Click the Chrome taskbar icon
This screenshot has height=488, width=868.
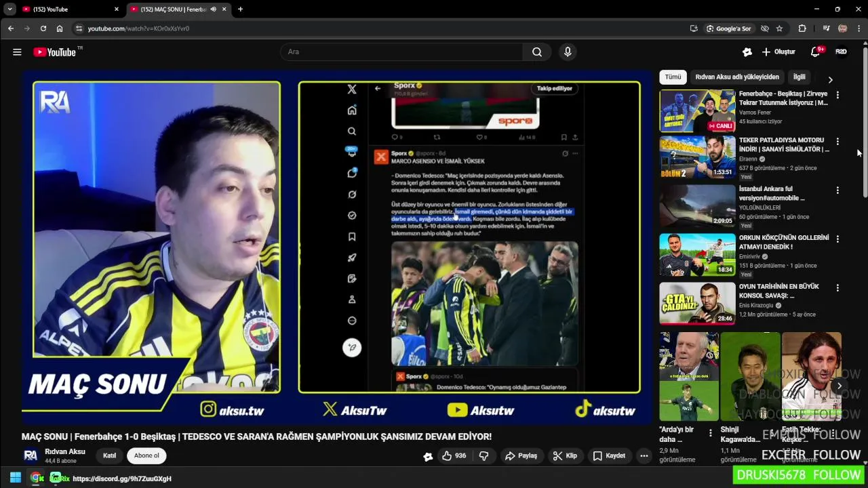(37, 478)
